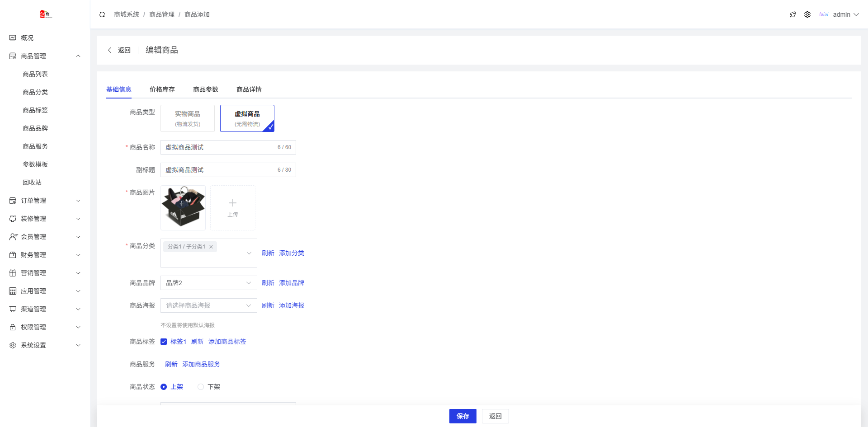The width and height of the screenshot is (868, 427).
Task: Click the blue 保存 button
Action: pyautogui.click(x=463, y=416)
